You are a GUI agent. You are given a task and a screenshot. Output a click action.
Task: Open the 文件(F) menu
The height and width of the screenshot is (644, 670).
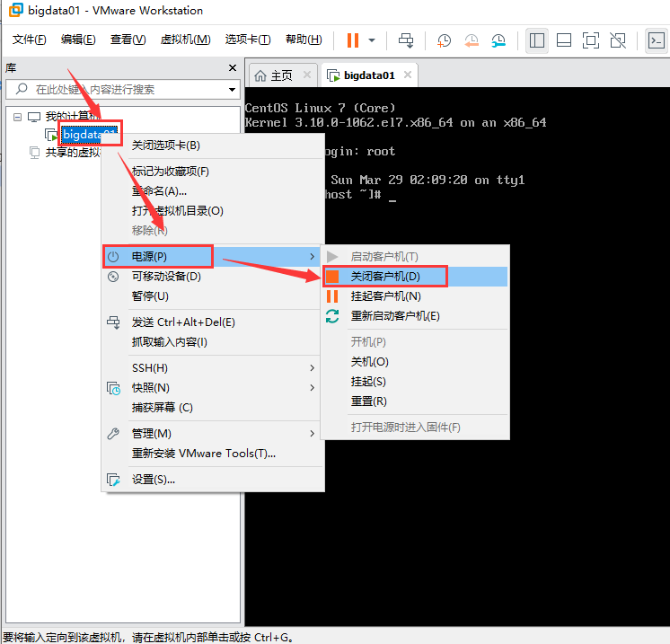coord(29,40)
